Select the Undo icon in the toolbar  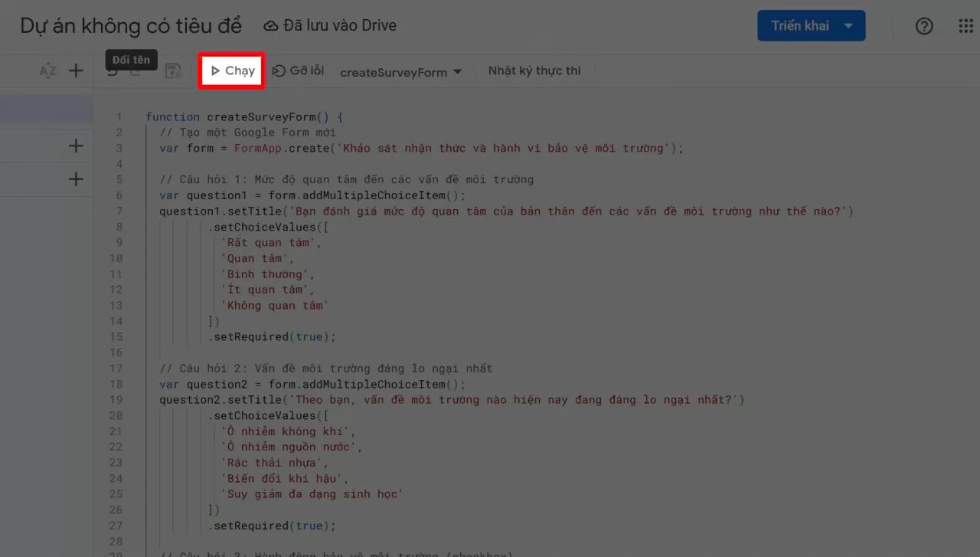click(113, 70)
